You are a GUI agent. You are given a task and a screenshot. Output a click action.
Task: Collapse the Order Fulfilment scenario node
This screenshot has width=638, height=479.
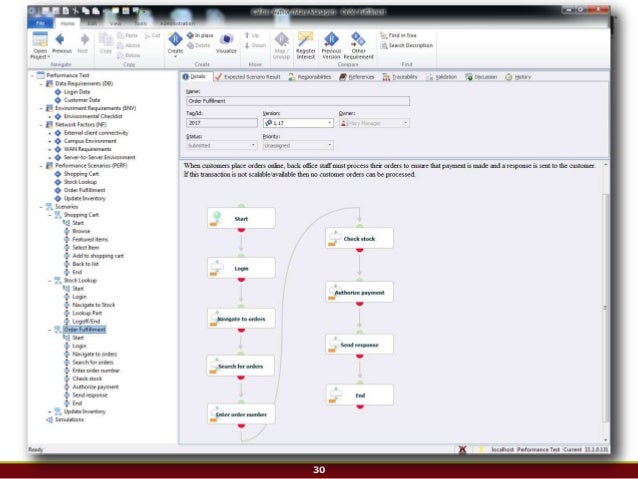point(50,330)
